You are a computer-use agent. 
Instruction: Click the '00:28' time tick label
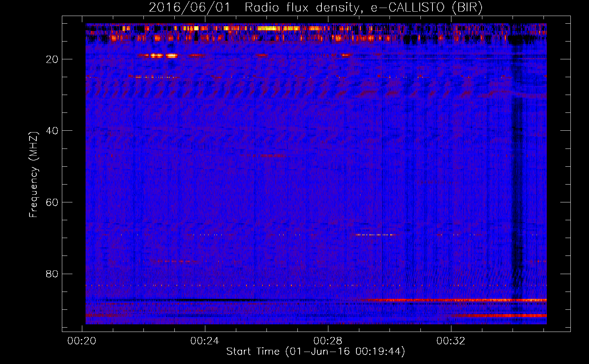tap(328, 341)
